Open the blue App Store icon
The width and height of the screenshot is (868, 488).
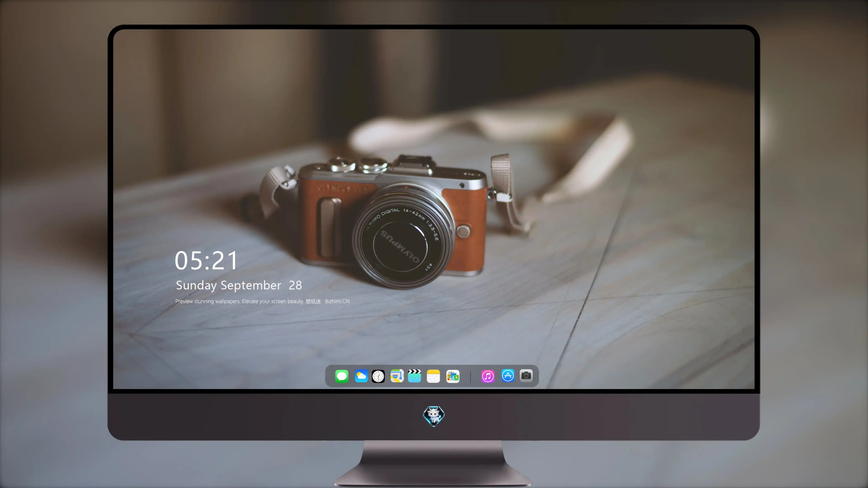pyautogui.click(x=508, y=375)
